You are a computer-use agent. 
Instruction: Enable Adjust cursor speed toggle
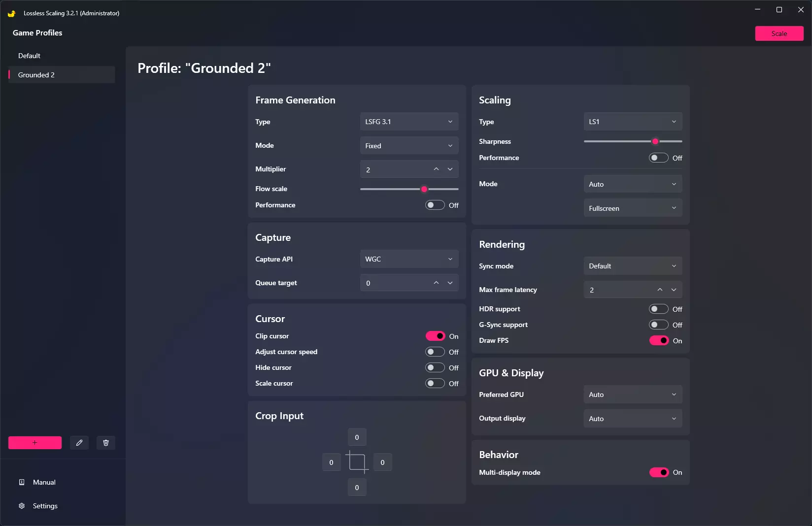coord(435,352)
